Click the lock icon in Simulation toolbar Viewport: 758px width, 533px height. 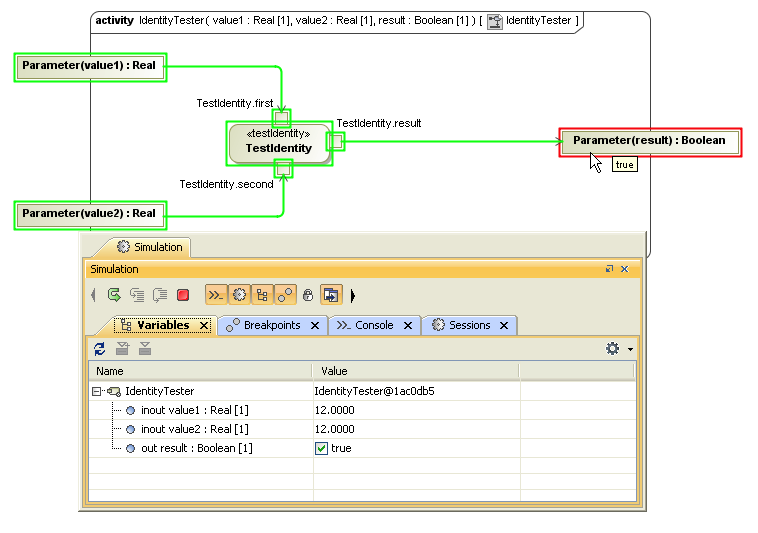coord(308,295)
